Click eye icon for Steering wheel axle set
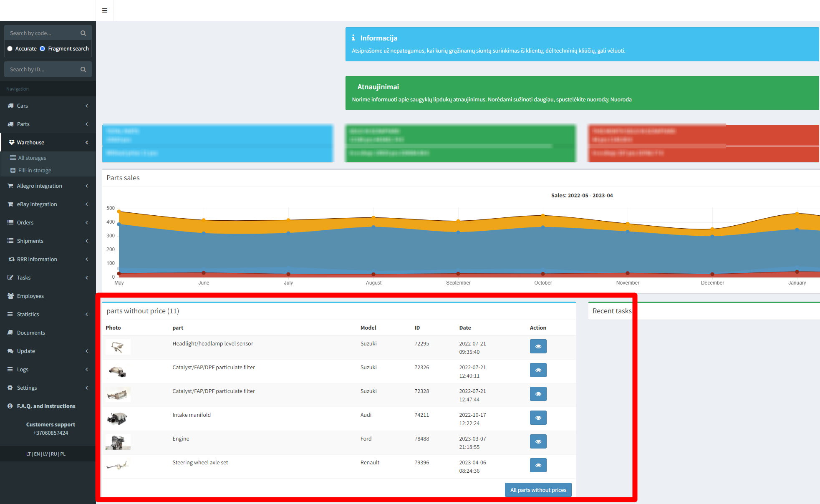The width and height of the screenshot is (820, 504). pos(538,465)
